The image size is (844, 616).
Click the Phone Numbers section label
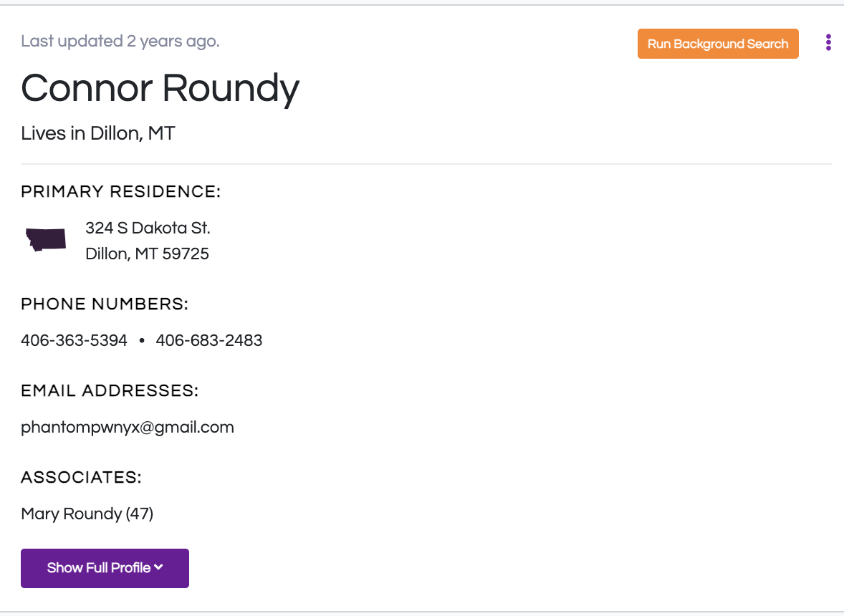tap(105, 304)
